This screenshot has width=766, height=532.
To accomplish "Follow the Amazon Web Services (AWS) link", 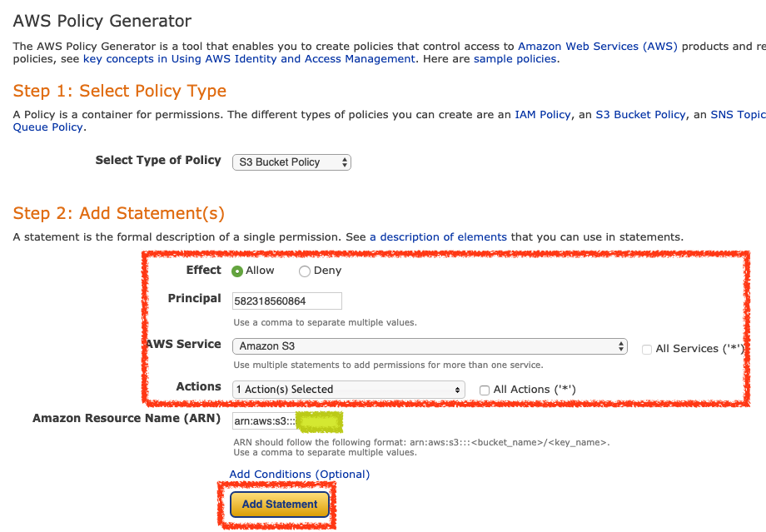I will click(598, 46).
